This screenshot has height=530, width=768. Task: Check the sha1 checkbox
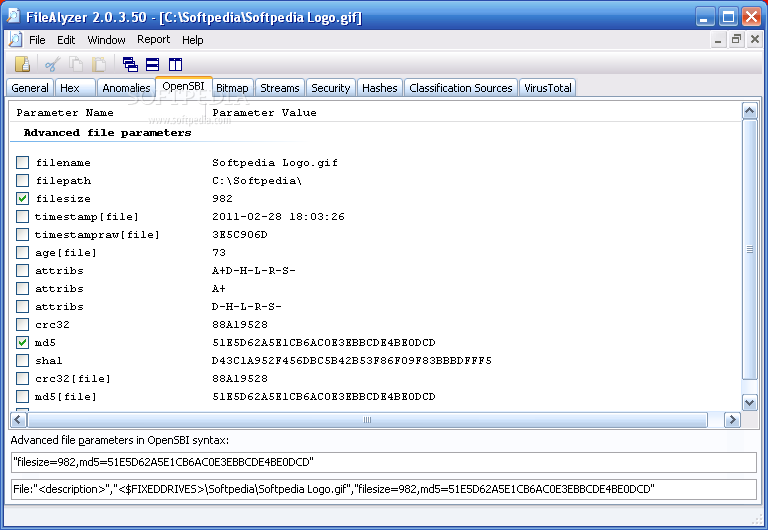point(23,361)
